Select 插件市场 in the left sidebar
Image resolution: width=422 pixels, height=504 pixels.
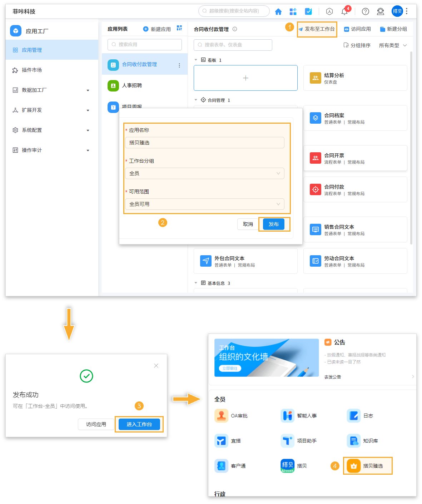(x=32, y=70)
